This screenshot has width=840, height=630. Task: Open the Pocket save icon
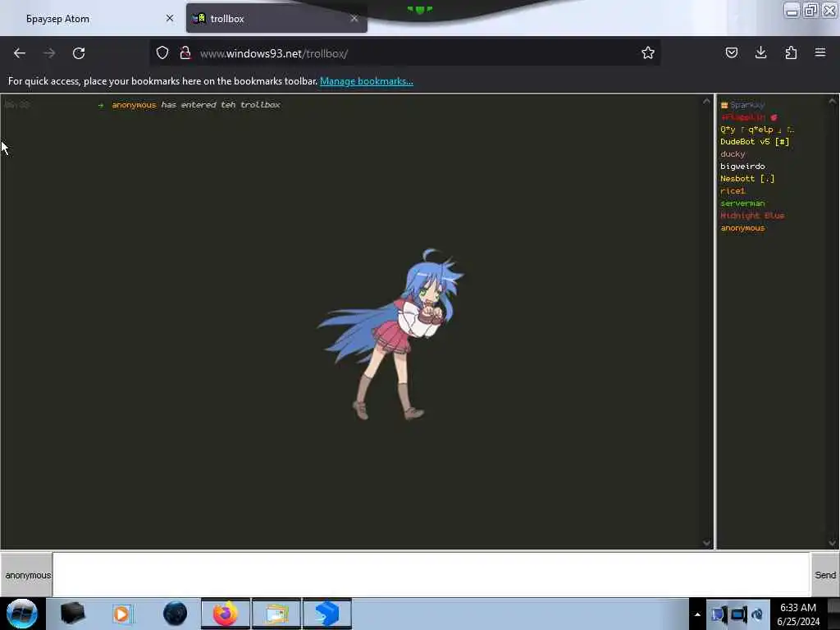(x=731, y=52)
